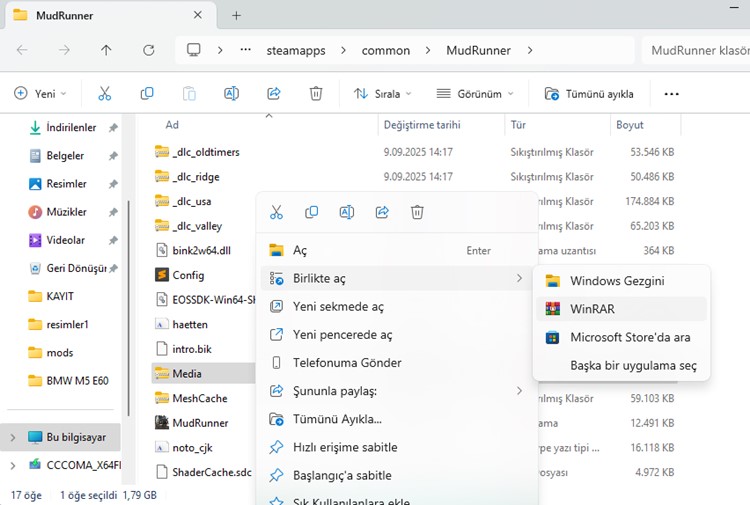Open Resimler in the sidebar
The image size is (750, 505).
(66, 184)
